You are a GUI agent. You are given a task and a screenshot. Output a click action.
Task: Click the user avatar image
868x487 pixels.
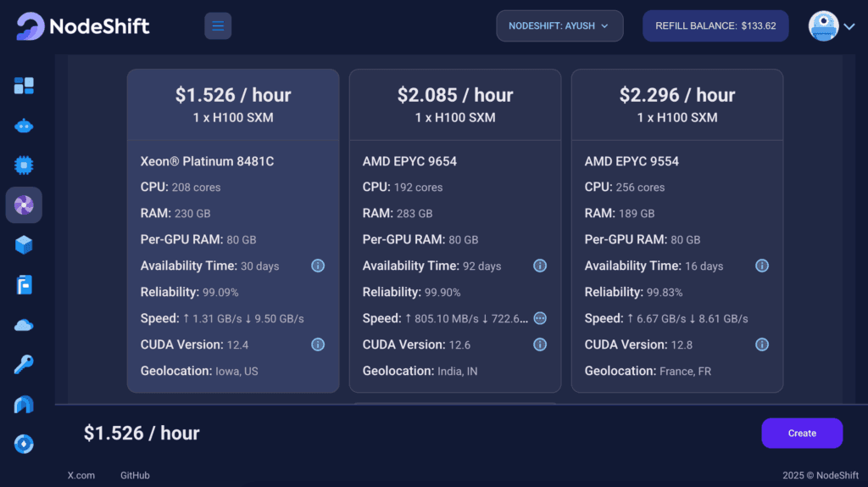pos(823,26)
